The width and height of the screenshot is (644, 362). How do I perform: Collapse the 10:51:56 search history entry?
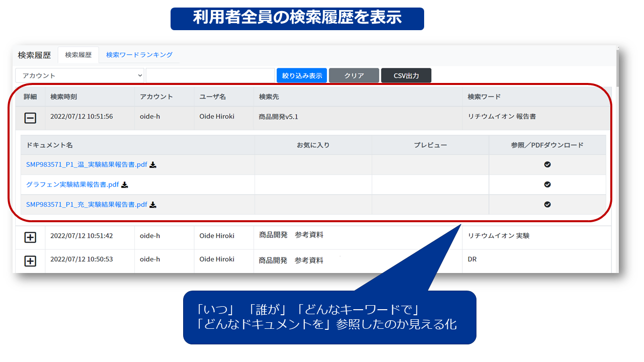31,118
